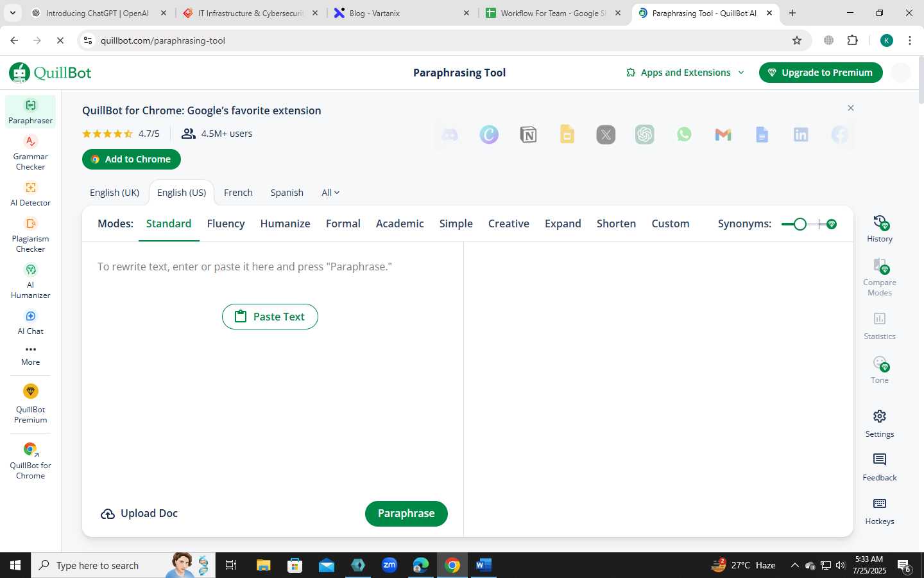Select Custom mode
This screenshot has height=578, width=924.
coord(671,223)
